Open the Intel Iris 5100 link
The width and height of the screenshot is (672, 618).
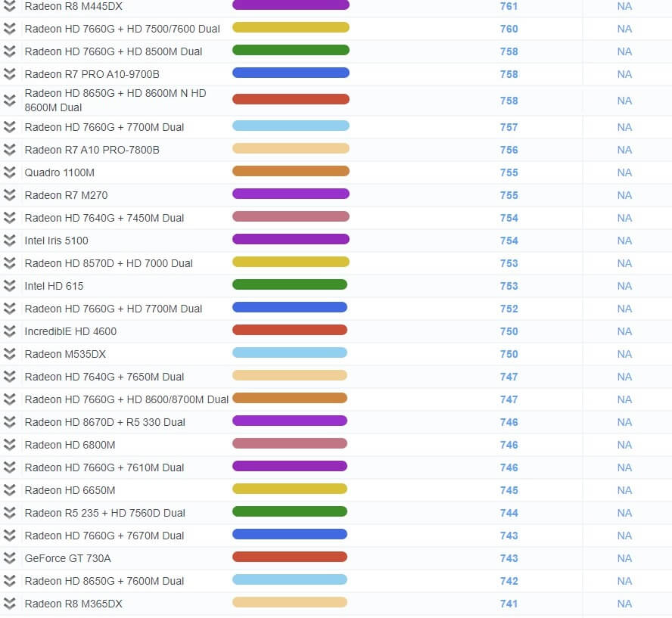[x=56, y=241]
